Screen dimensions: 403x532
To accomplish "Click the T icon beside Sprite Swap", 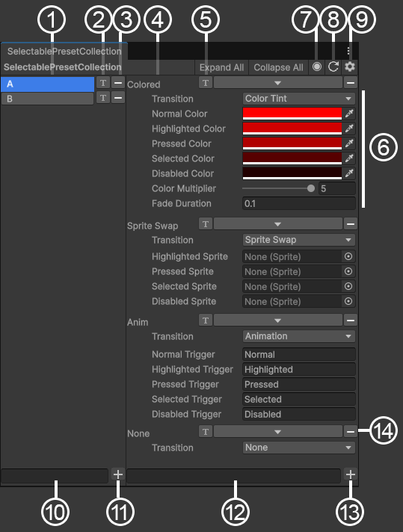I will coord(206,224).
